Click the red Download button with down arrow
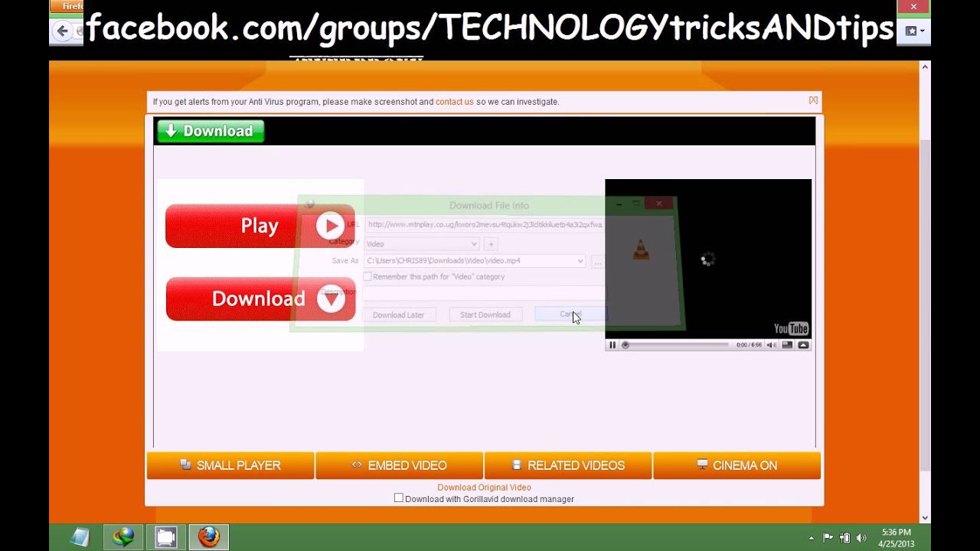The height and width of the screenshot is (551, 980). pos(260,298)
